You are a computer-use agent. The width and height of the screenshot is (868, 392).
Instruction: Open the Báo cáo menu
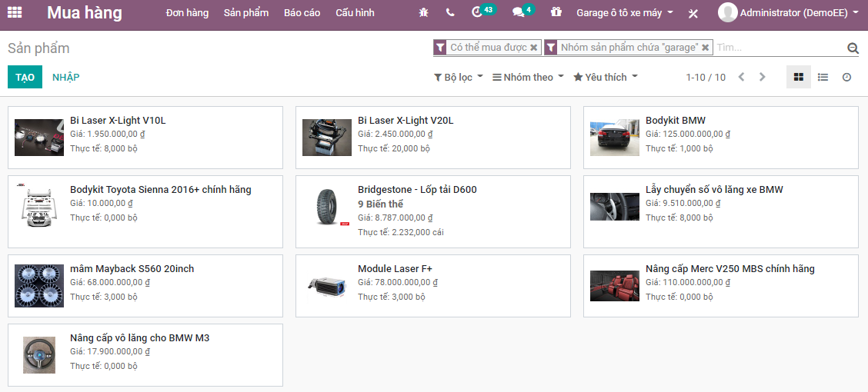[x=302, y=13]
